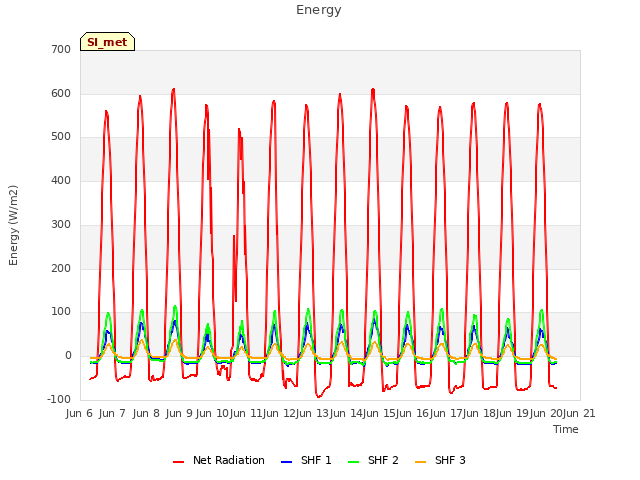Click the 500 y-axis tick value
The width and height of the screenshot is (640, 480).
(x=61, y=137)
